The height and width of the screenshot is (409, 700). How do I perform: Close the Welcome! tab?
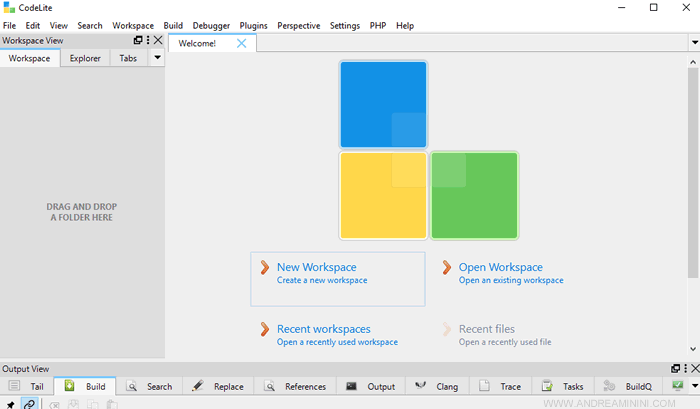click(x=242, y=43)
